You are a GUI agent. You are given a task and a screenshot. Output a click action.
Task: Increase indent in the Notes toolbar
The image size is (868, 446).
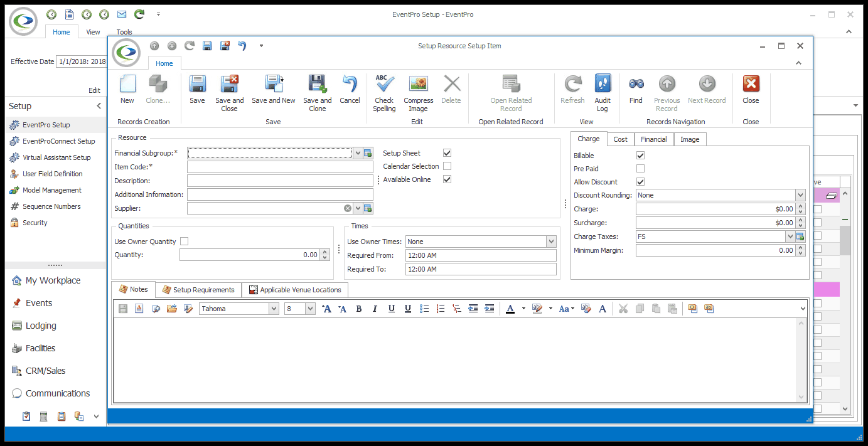click(490, 309)
